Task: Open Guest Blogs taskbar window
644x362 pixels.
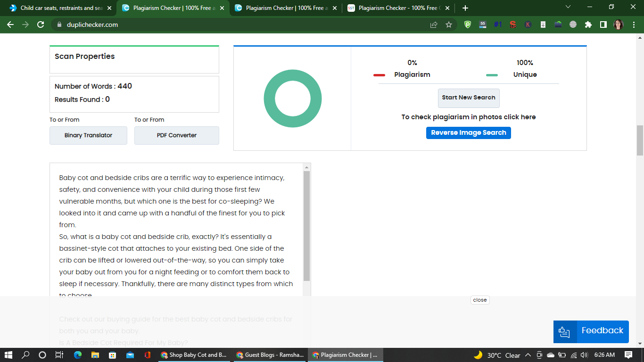Action: tap(270, 355)
